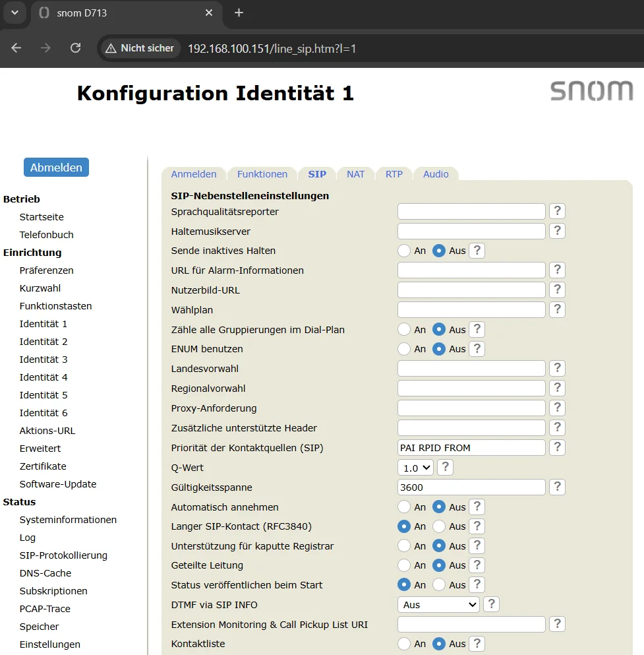Open Q-Wert help icon
Screen dimensions: 644x655
click(x=446, y=468)
